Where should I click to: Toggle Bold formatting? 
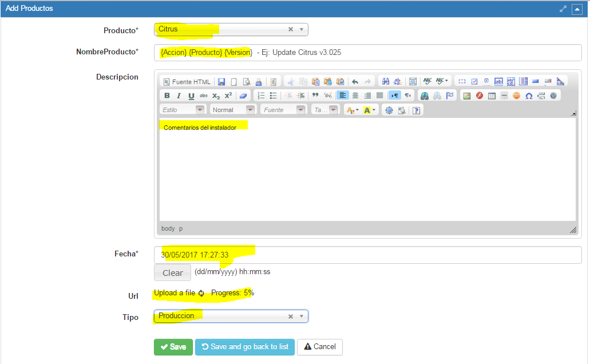167,96
